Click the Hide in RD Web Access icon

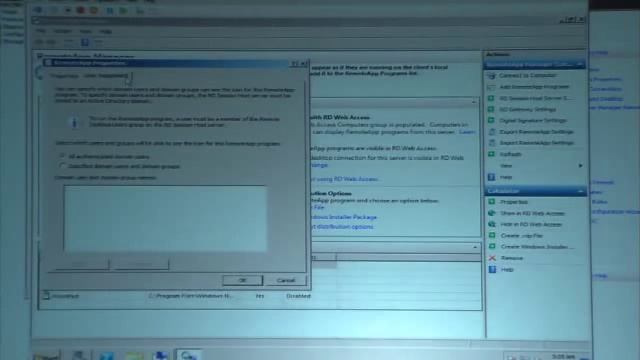(492, 224)
